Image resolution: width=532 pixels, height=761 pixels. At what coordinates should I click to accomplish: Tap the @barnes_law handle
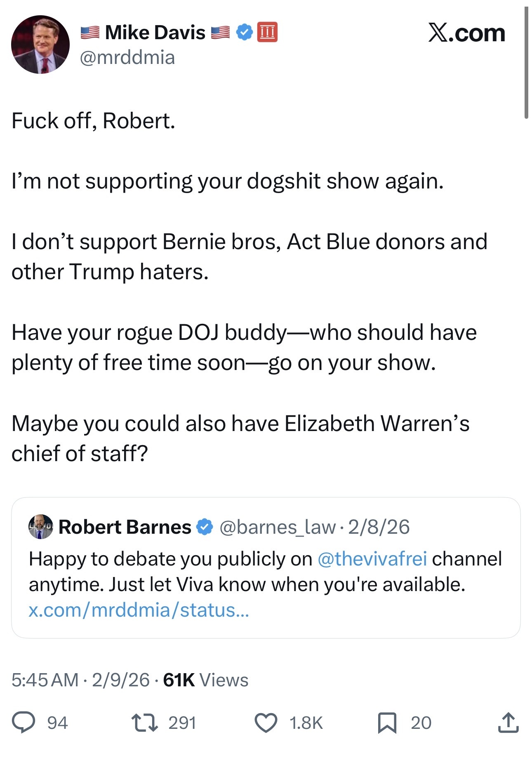277,527
